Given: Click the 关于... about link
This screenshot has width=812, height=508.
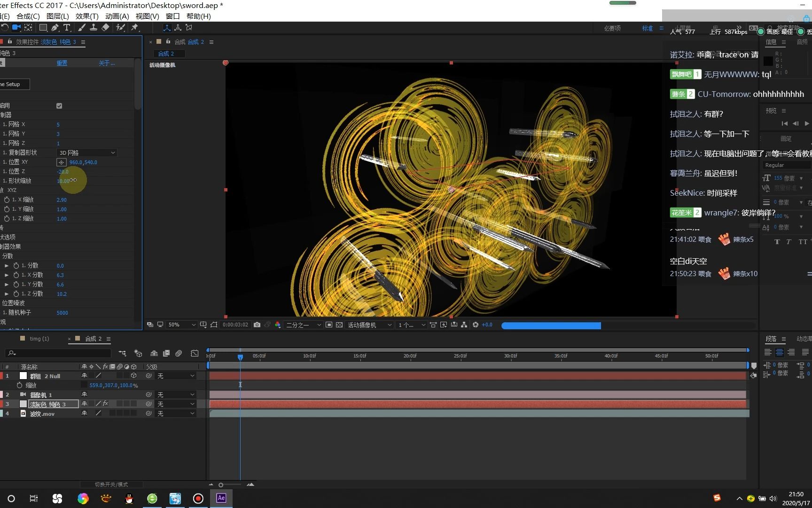Looking at the screenshot, I should click(x=107, y=63).
